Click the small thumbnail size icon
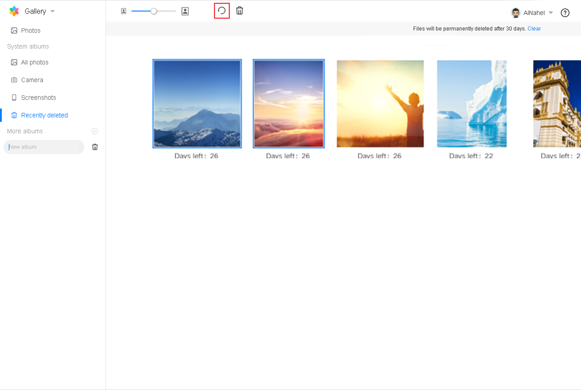 [x=124, y=11]
